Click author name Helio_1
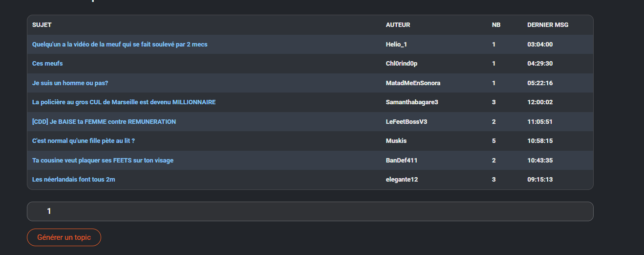The image size is (644, 255). pos(397,45)
